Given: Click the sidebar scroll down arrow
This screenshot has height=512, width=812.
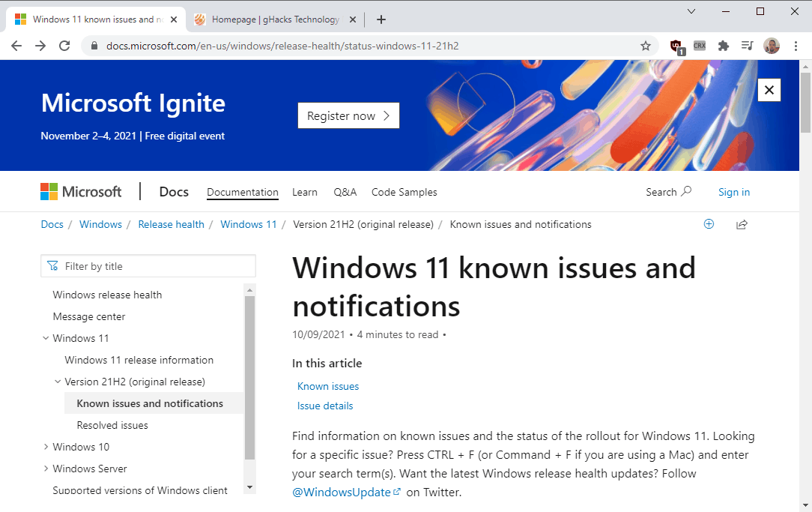Looking at the screenshot, I should pyautogui.click(x=249, y=487).
